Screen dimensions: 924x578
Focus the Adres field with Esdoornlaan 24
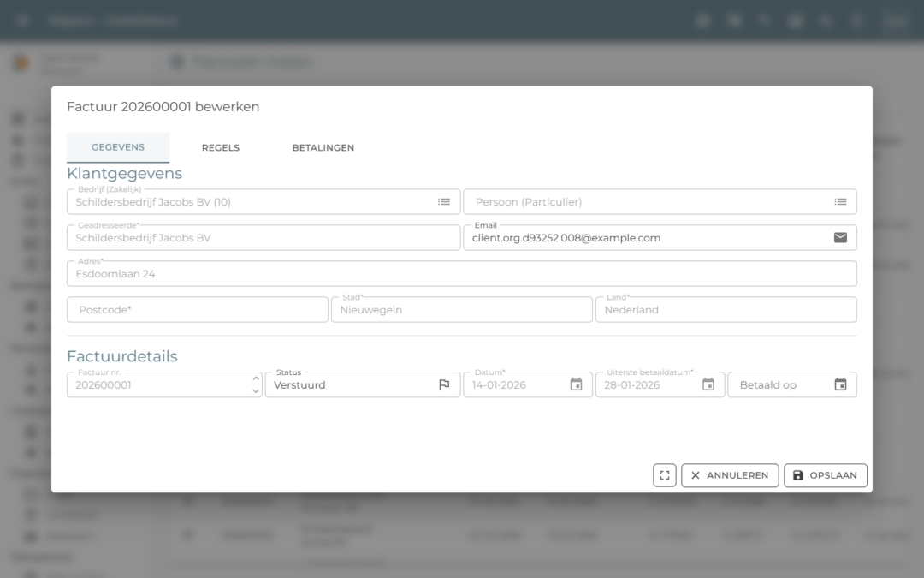coord(462,274)
